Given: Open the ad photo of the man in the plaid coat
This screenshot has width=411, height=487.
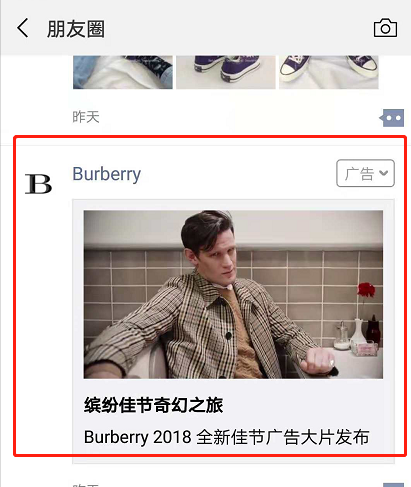Looking at the screenshot, I should [x=233, y=294].
